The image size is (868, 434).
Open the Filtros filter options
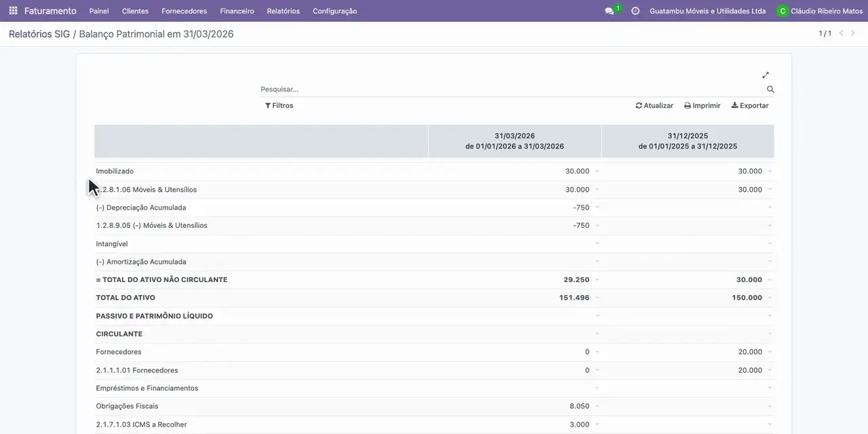tap(279, 106)
